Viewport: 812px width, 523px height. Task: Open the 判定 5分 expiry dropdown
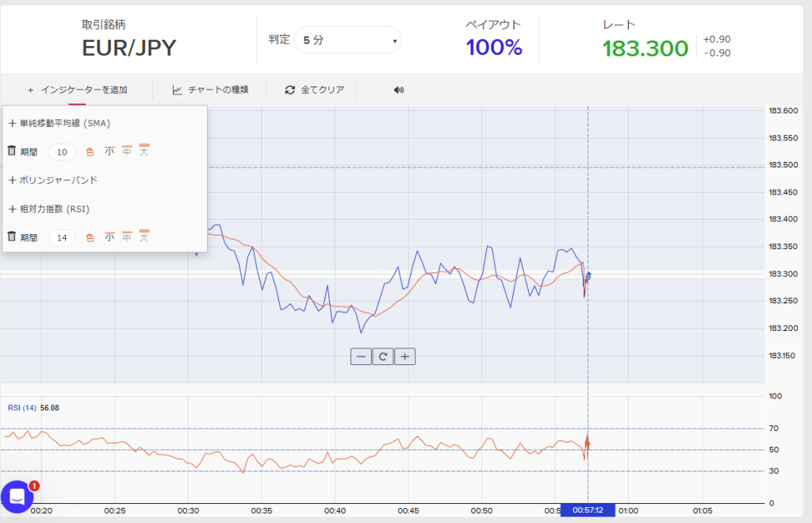click(x=347, y=40)
